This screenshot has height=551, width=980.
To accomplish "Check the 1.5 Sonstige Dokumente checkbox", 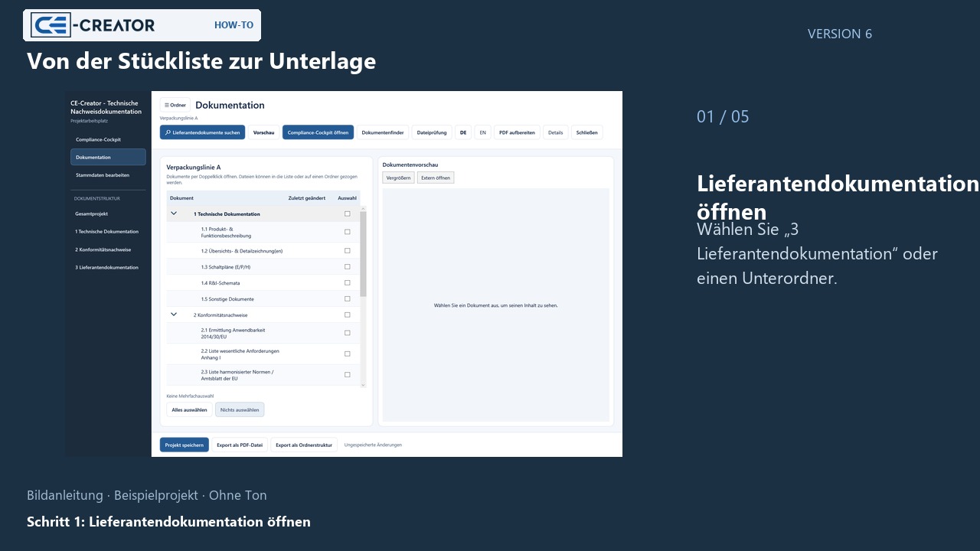I will pos(348,299).
